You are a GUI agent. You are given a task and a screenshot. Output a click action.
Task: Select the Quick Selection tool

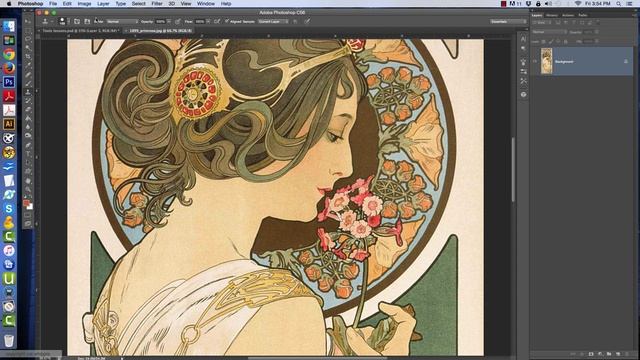28,48
